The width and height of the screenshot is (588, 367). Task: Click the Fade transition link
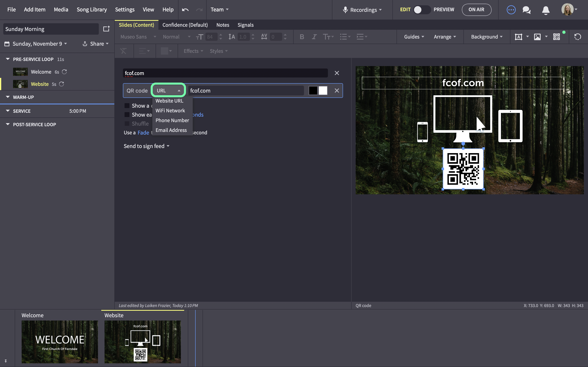143,133
